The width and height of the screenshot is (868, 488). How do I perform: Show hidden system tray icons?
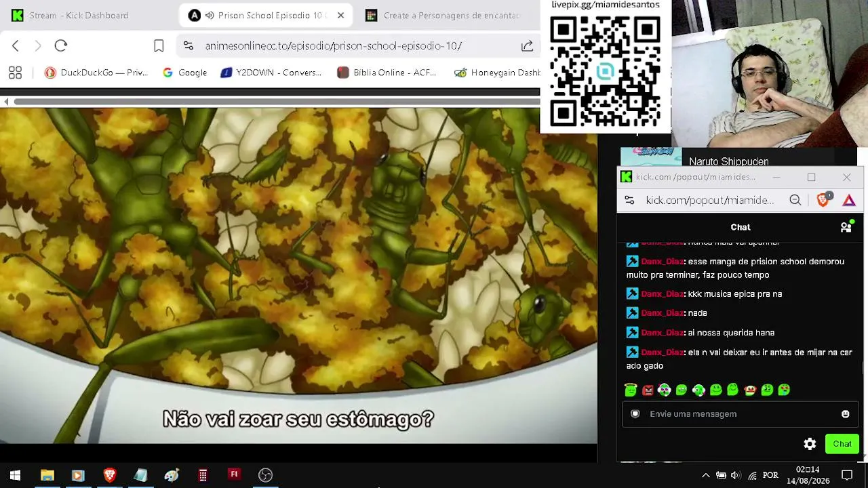coord(705,475)
